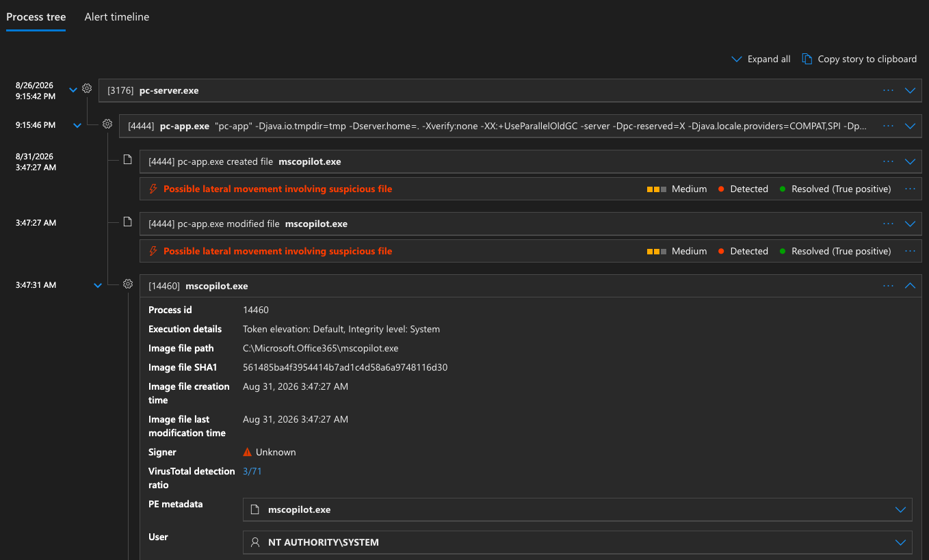Screen dimensions: 929x560
Task: Expand the NT AUTHORITY\SYSTEM user dropdown
Action: 900,542
